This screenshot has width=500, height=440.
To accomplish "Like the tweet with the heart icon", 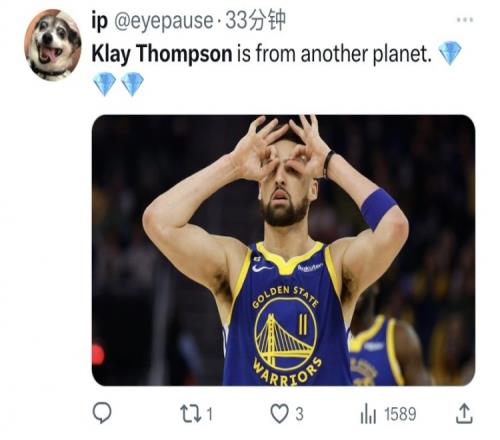I will click(279, 414).
